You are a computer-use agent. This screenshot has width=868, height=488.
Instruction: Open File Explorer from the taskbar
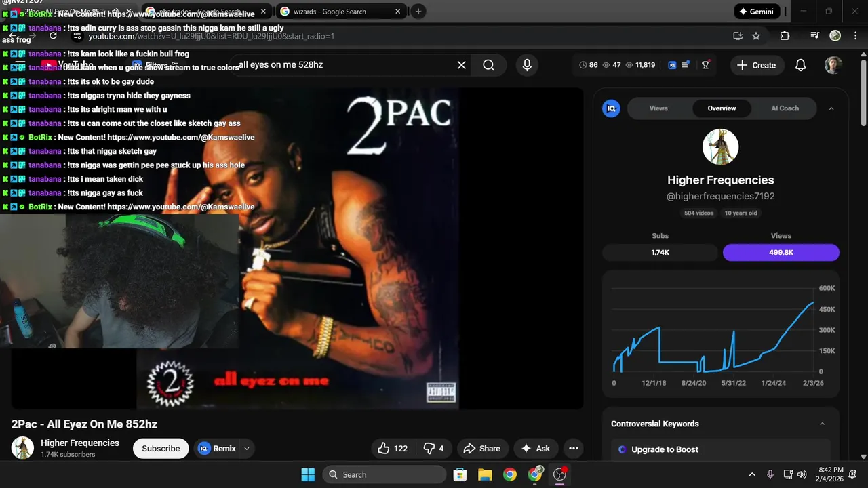[x=485, y=474]
